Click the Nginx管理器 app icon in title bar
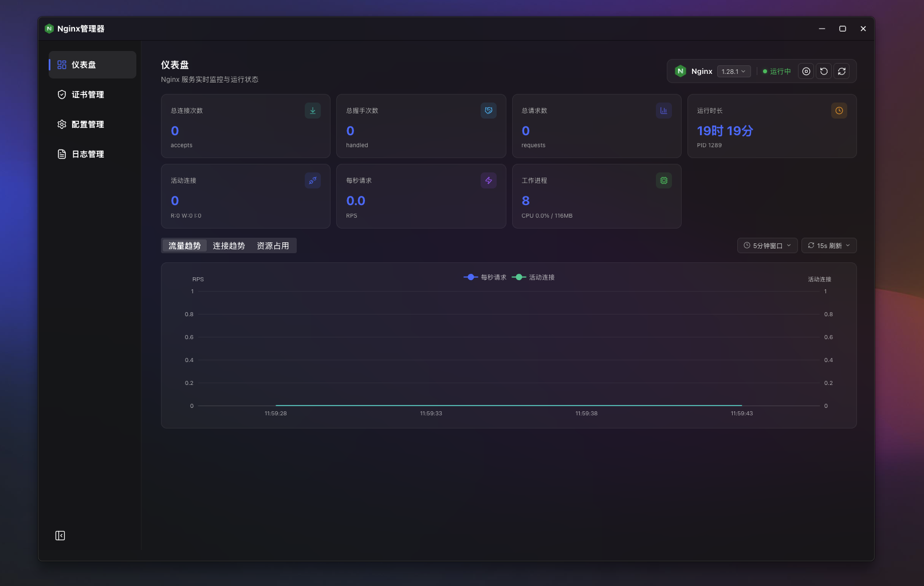 point(49,29)
